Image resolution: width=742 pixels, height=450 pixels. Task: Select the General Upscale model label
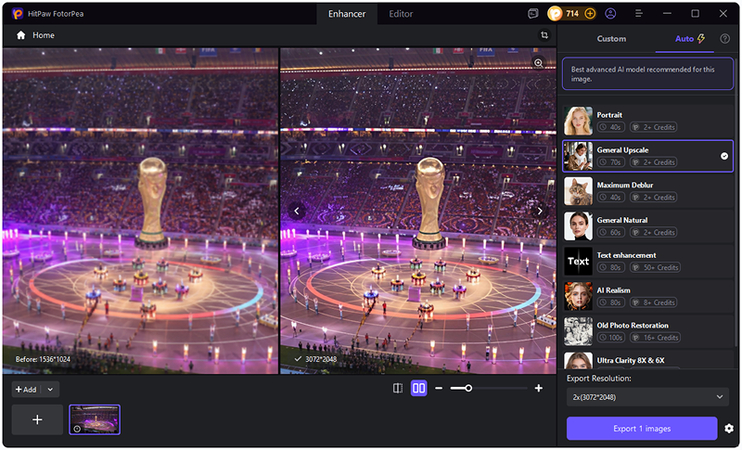(622, 150)
